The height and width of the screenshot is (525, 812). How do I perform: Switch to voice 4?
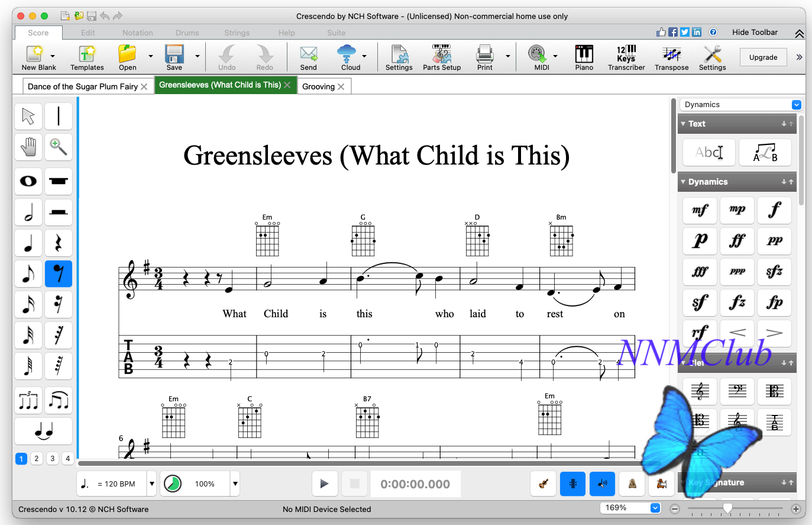(68, 459)
